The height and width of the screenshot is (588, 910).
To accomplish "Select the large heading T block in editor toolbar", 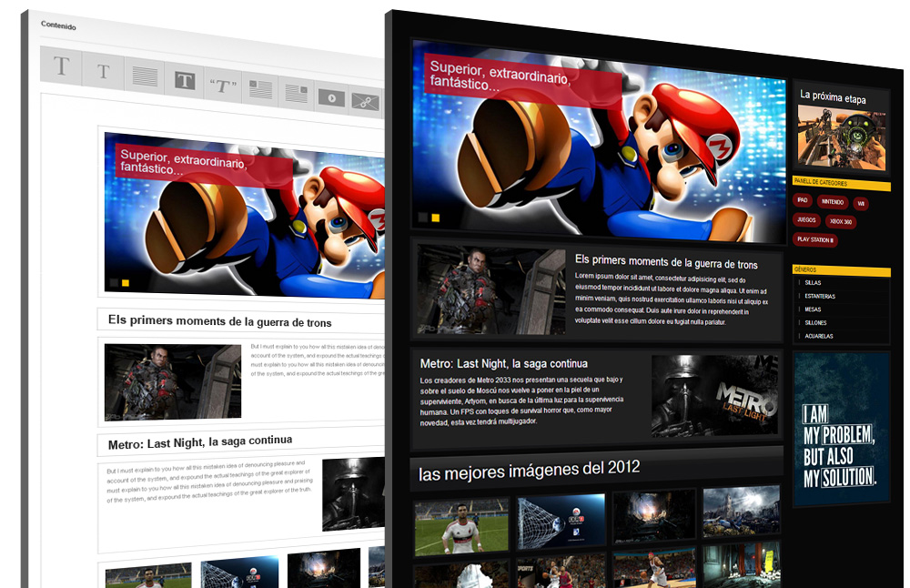I will pyautogui.click(x=62, y=66).
